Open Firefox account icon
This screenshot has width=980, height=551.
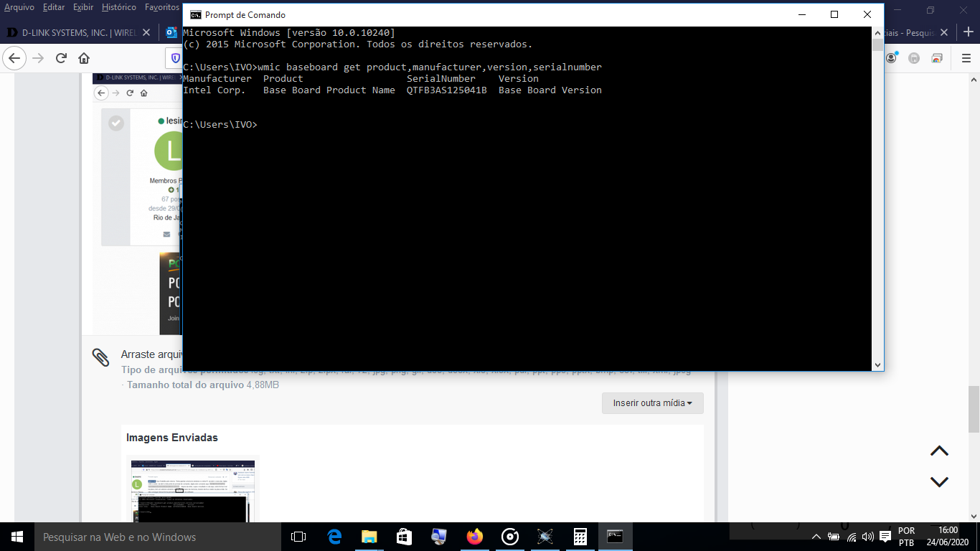click(892, 58)
